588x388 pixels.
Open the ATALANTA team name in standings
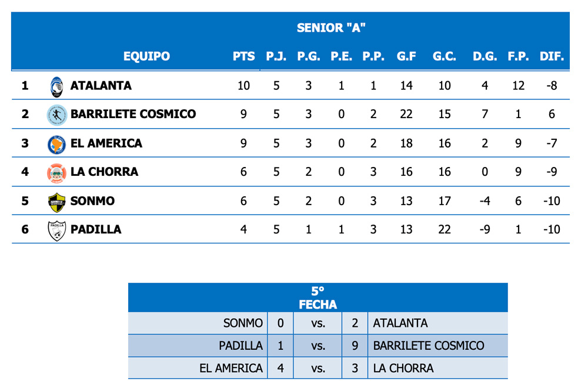coord(101,86)
